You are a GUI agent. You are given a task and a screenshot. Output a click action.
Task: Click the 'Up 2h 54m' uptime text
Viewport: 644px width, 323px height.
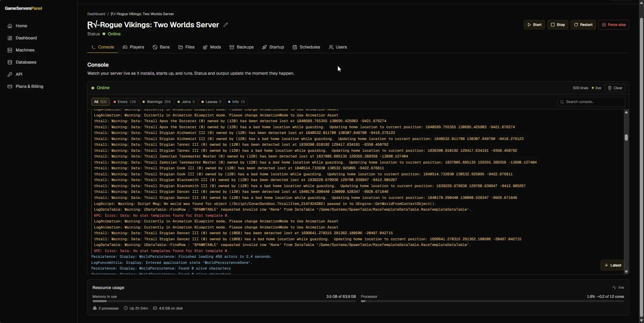click(x=139, y=308)
